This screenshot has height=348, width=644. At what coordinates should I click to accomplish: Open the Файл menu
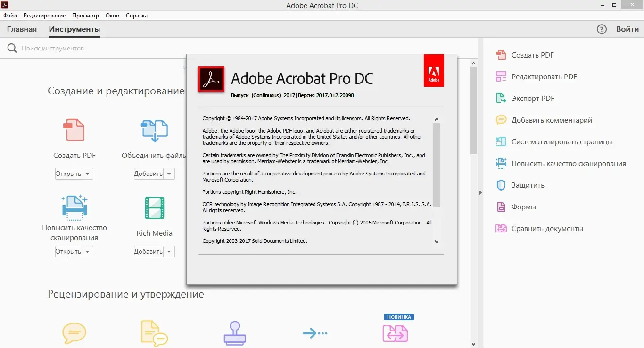(10, 16)
